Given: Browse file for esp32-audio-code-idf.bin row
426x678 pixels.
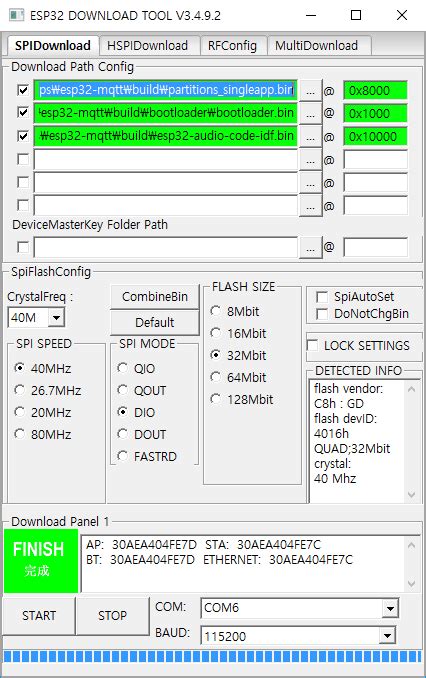Looking at the screenshot, I should 310,137.
